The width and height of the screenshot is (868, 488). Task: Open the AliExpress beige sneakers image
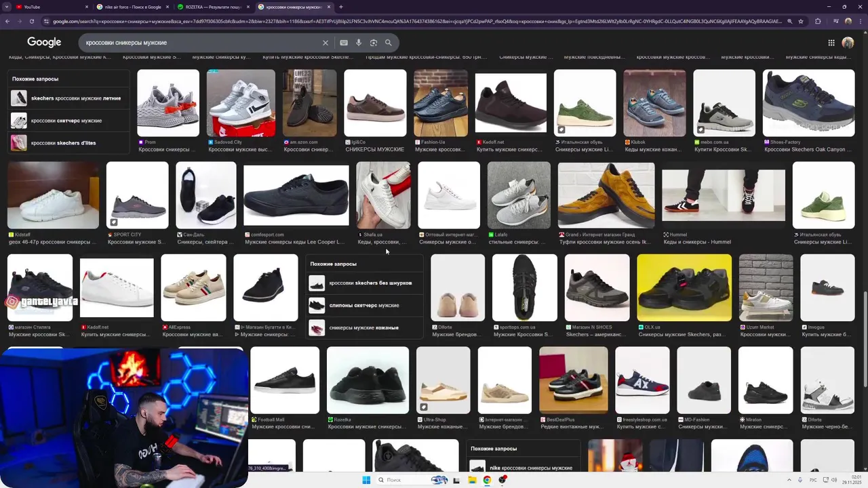coord(193,287)
